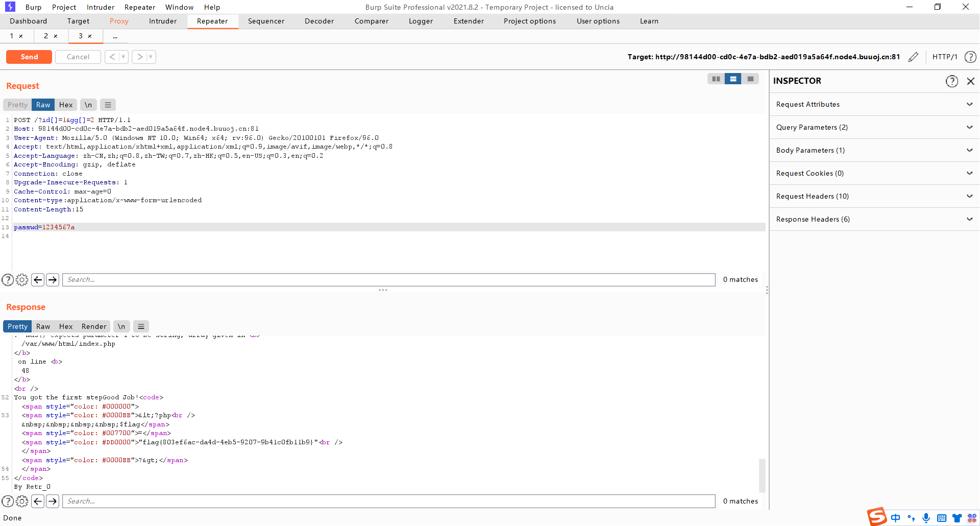Switch response view to Raw
980x526 pixels.
[43, 326]
